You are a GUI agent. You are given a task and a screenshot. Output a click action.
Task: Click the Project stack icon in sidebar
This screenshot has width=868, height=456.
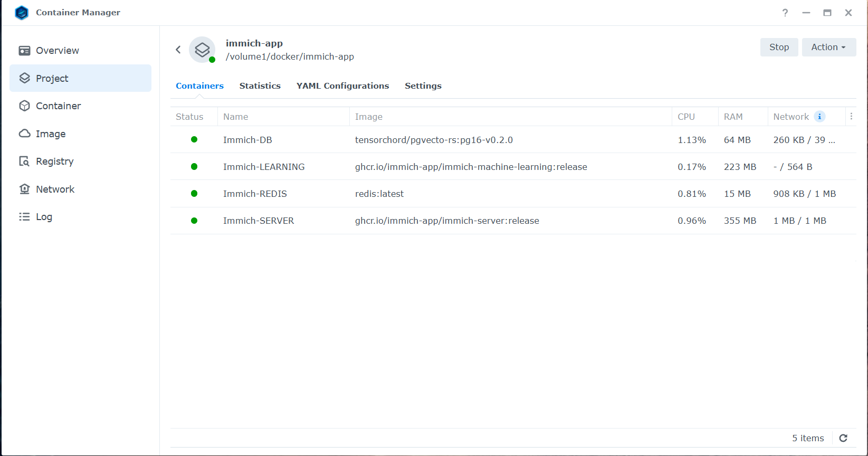(x=24, y=78)
